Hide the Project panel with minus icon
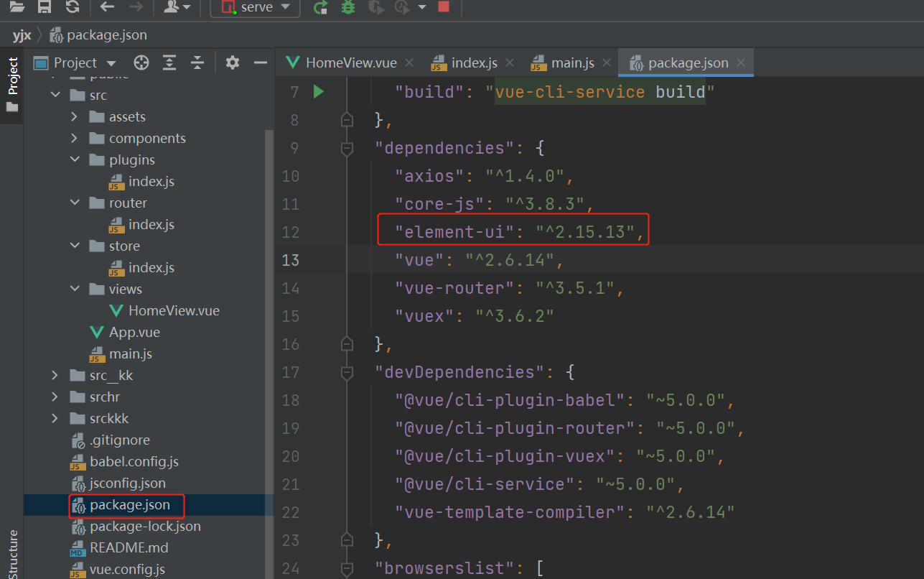Screen dimensions: 924x579 tap(259, 62)
